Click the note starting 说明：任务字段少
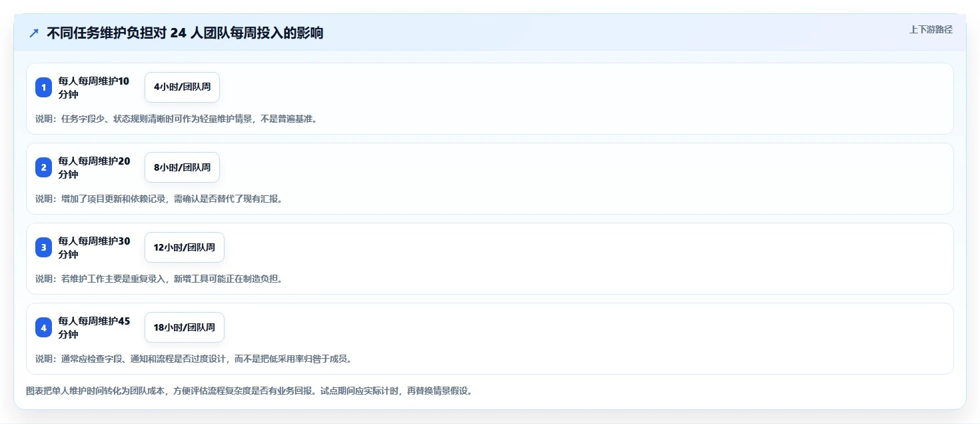 pyautogui.click(x=176, y=119)
